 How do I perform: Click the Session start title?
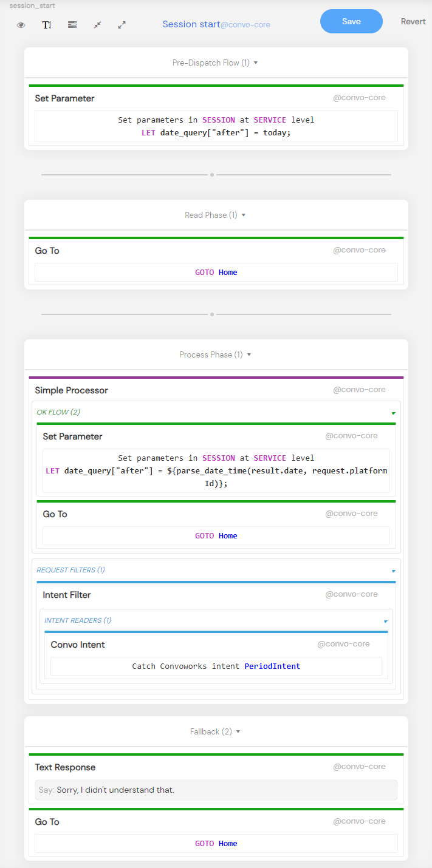191,24
